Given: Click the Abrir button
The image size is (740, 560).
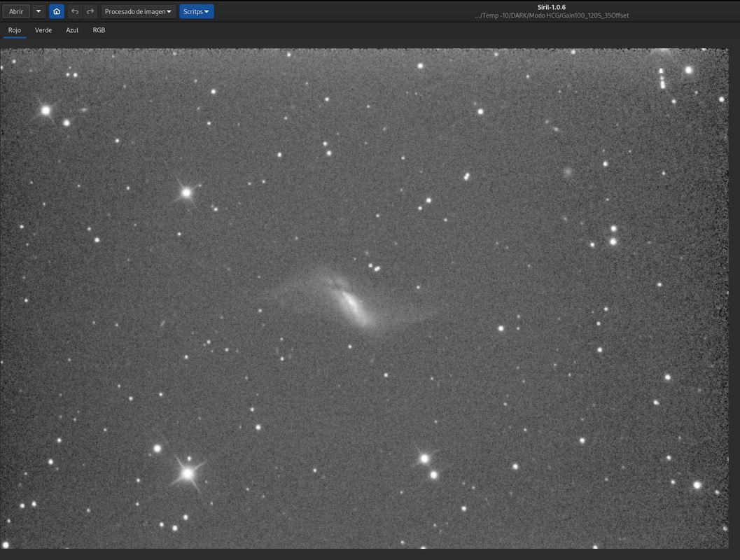Looking at the screenshot, I should 16,11.
